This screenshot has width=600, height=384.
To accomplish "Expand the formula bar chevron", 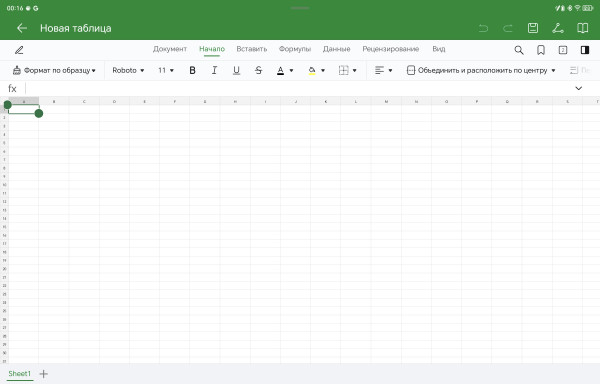I will click(579, 88).
